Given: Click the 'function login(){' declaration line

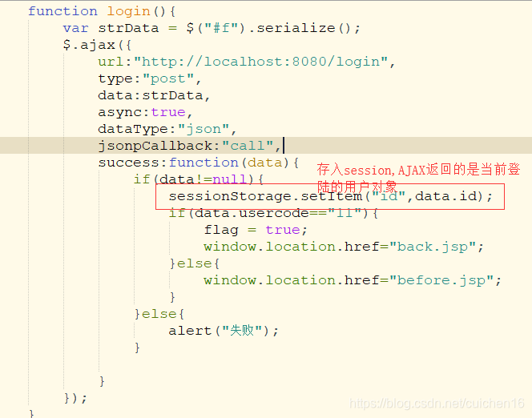Looking at the screenshot, I should pyautogui.click(x=102, y=11).
